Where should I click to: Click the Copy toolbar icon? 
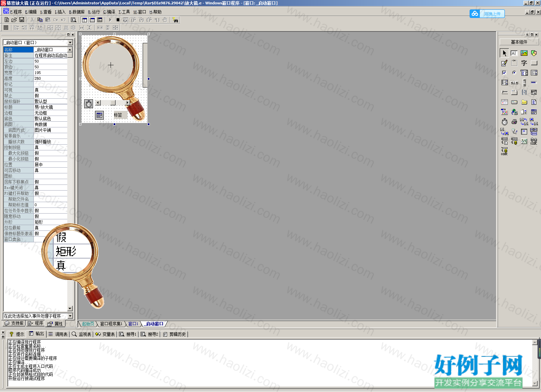click(x=40, y=20)
